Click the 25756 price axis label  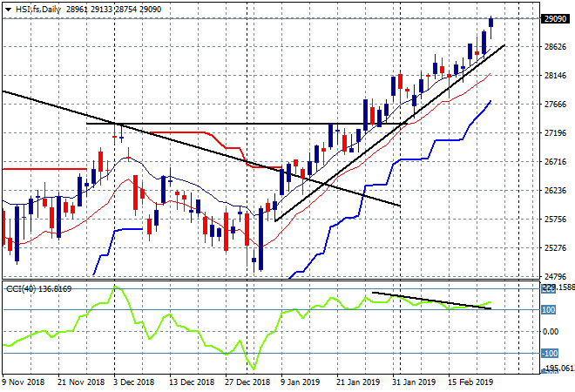[555, 219]
